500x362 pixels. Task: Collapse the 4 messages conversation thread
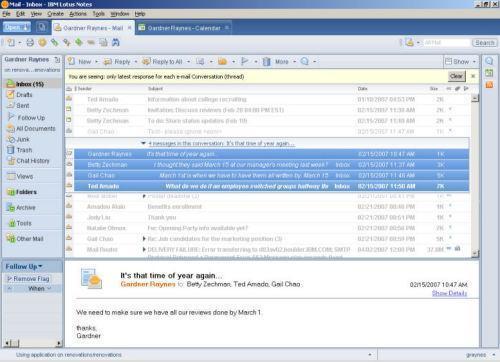pyautogui.click(x=143, y=143)
